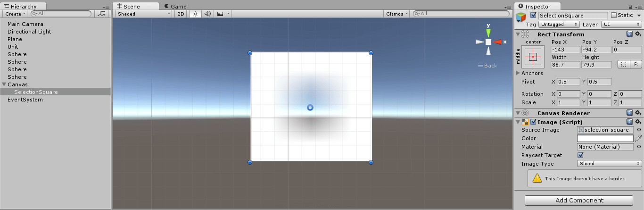644x210 pixels.
Task: Click the Back perspective label
Action: (x=487, y=66)
